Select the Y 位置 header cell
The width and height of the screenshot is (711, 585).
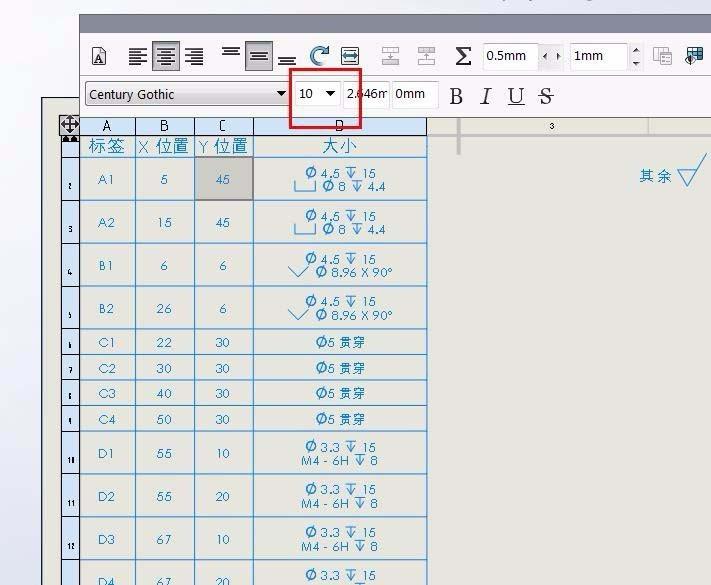pyautogui.click(x=224, y=146)
